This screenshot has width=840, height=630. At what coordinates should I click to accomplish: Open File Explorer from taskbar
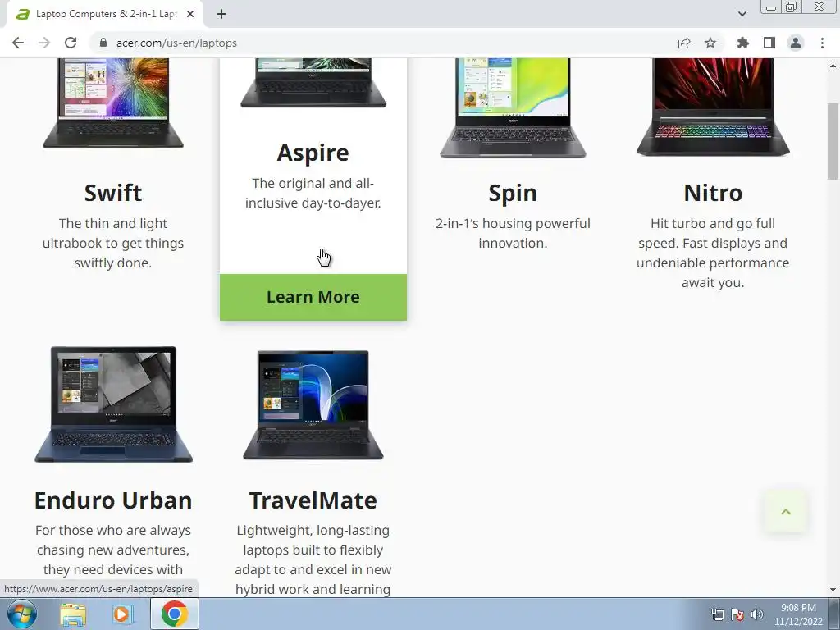coord(73,614)
